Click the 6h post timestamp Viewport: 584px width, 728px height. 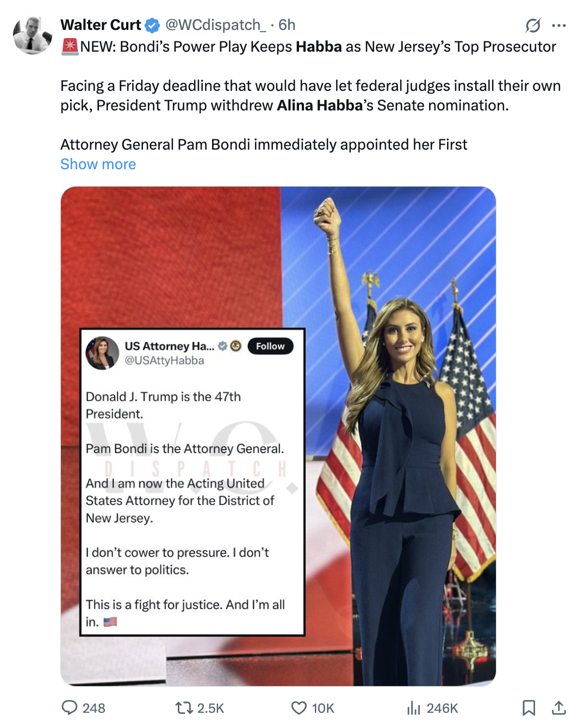pyautogui.click(x=287, y=25)
